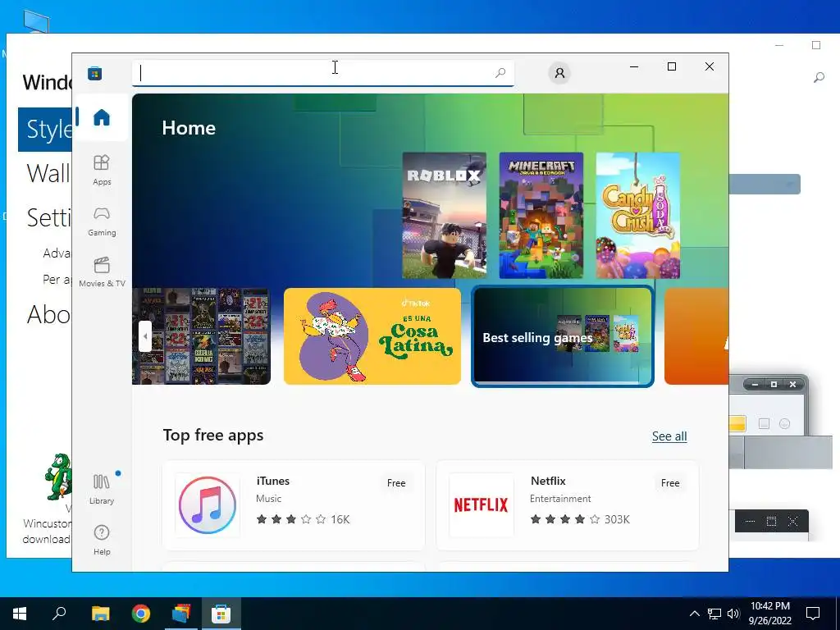
Task: Click the Microsoft Store logo icon
Action: (x=95, y=73)
